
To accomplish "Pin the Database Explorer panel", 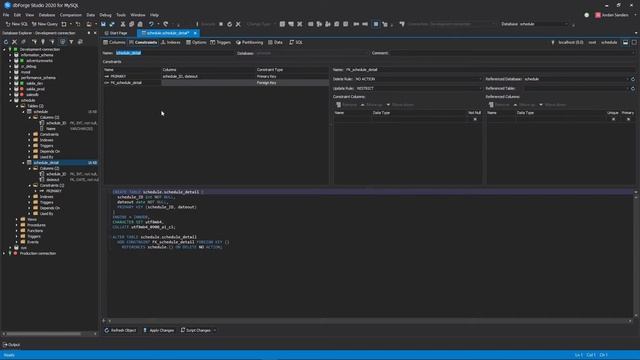I will click(89, 33).
